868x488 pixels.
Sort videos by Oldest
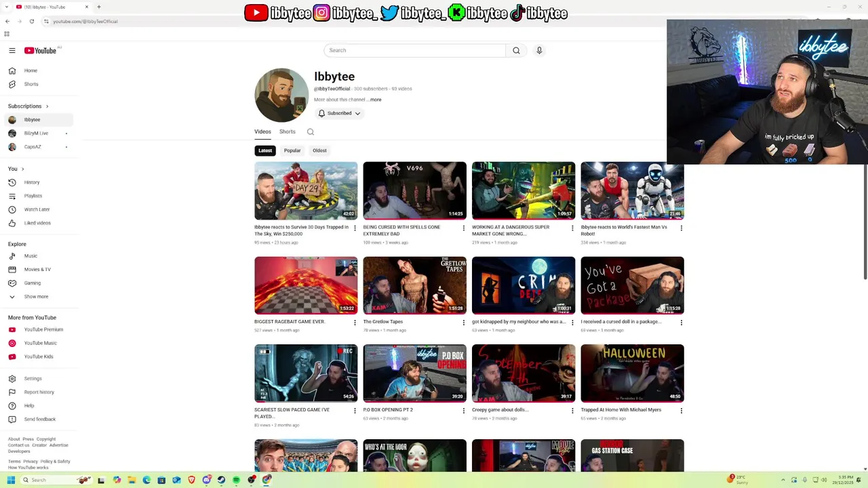pyautogui.click(x=319, y=150)
